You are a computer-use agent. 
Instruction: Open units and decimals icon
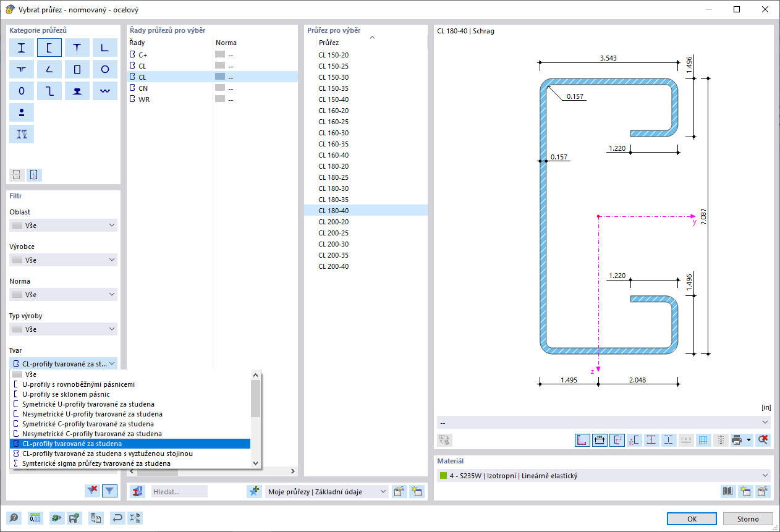click(36, 518)
